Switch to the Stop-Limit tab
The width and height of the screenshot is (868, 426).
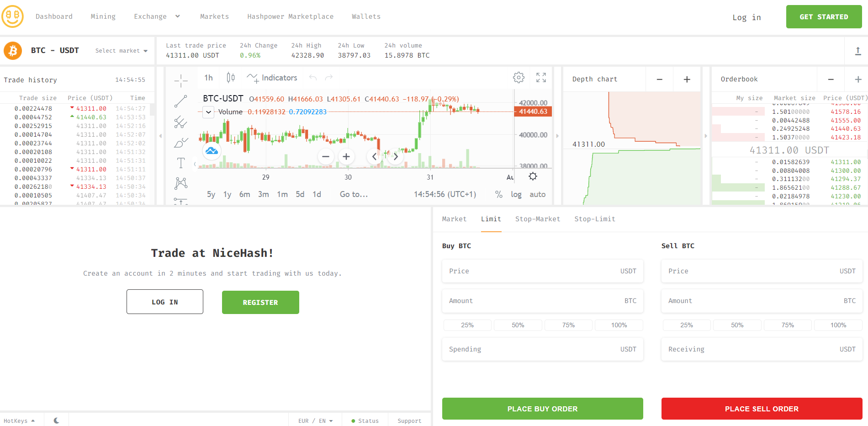pos(595,219)
